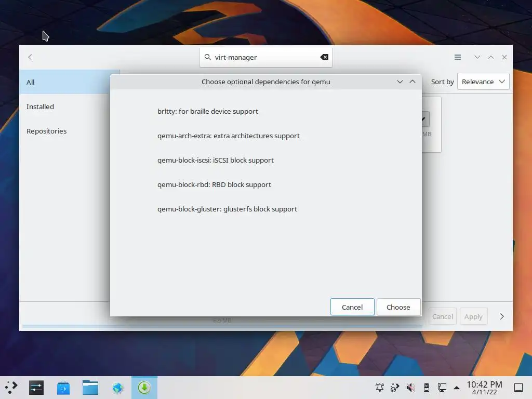Open Dolphin file manager from taskbar
Screen dimensions: 532x399
(90, 388)
